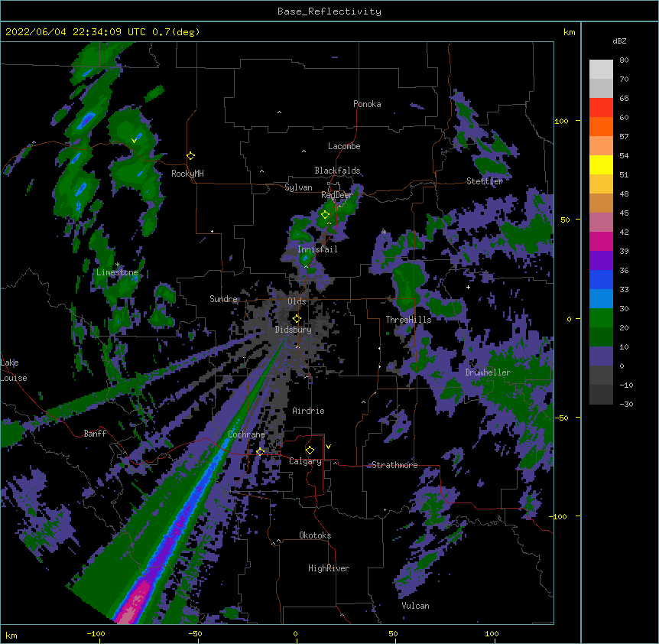Click the Okotoks label
Image resolution: width=659 pixels, height=644 pixels.
pos(315,535)
